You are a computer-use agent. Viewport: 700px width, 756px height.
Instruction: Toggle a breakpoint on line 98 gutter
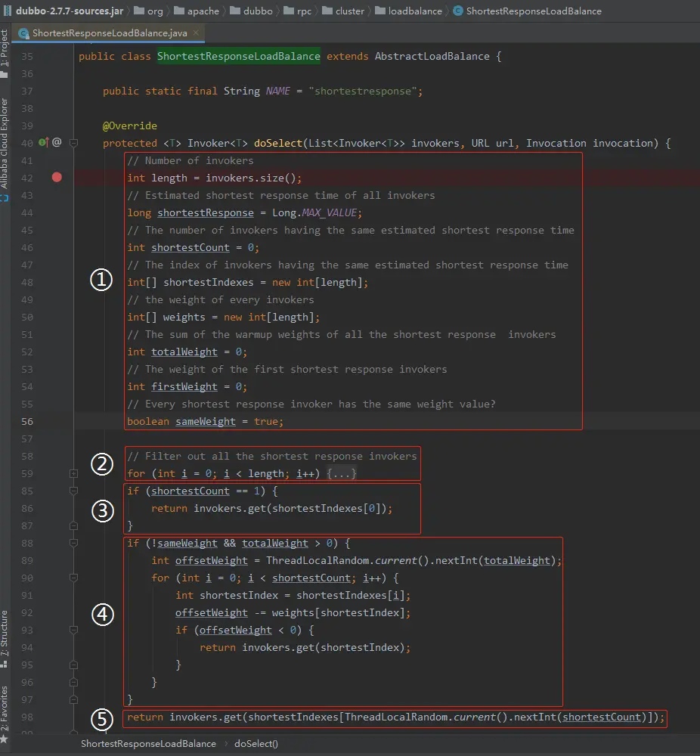[57, 717]
